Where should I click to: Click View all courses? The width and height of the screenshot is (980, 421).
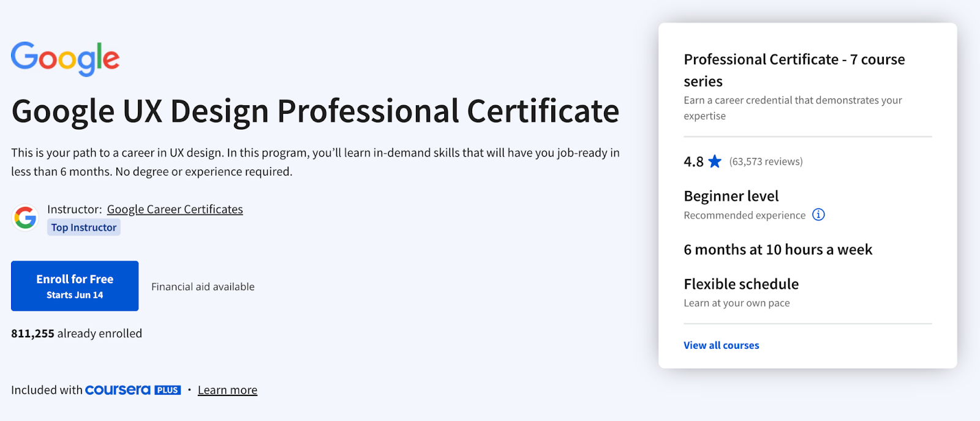(x=721, y=345)
